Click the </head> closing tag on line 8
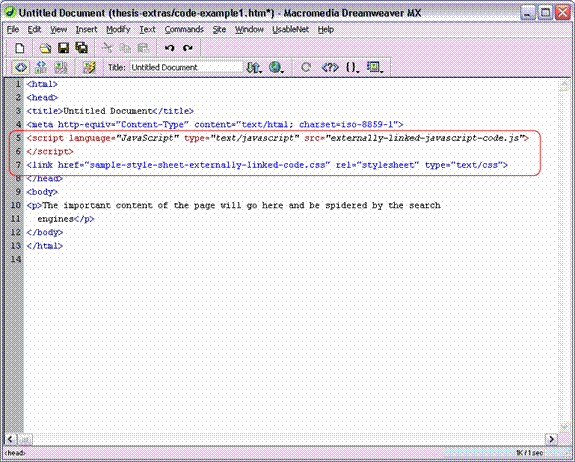The height and width of the screenshot is (462, 575). (44, 179)
